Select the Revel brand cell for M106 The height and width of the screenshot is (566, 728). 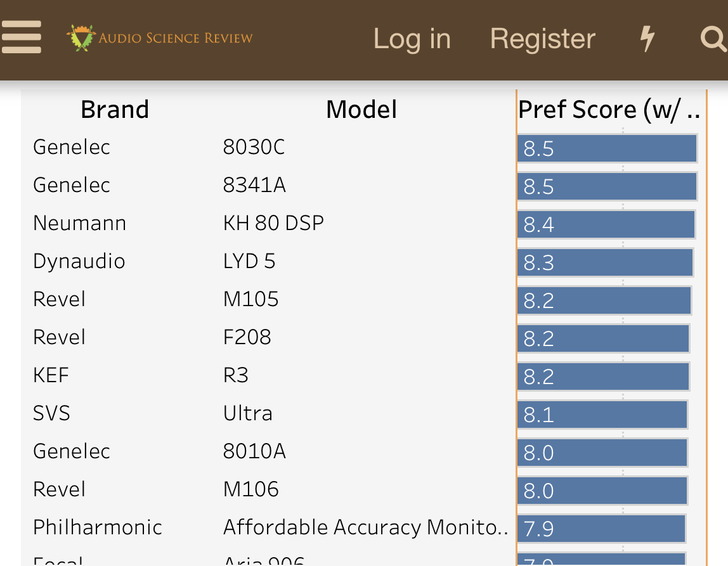pyautogui.click(x=59, y=489)
